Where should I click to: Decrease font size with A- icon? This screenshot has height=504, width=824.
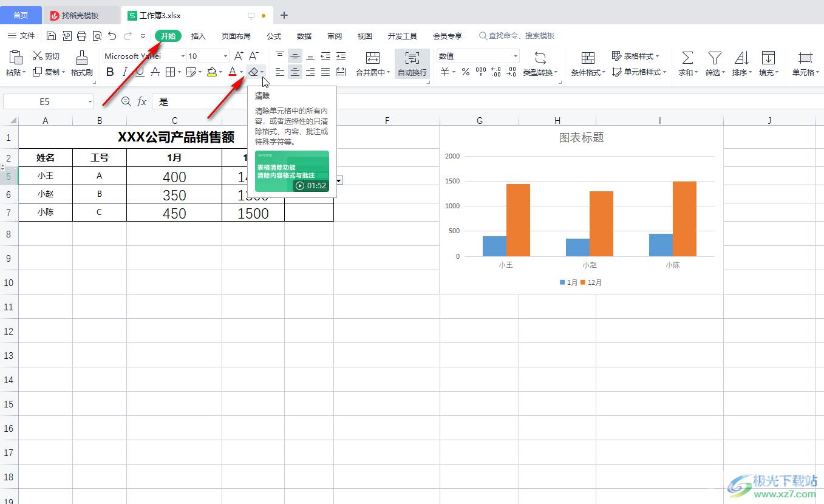click(254, 56)
